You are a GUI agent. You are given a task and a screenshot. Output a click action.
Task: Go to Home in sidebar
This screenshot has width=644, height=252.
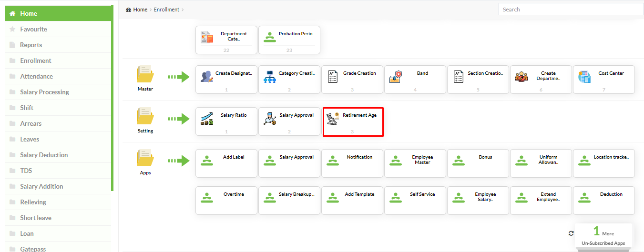tap(58, 13)
